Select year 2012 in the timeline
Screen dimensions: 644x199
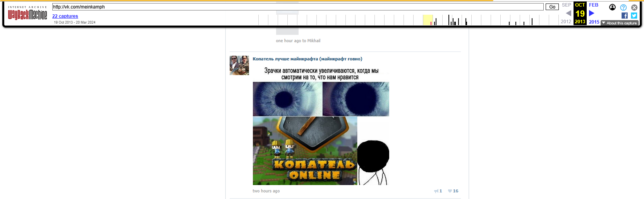566,22
